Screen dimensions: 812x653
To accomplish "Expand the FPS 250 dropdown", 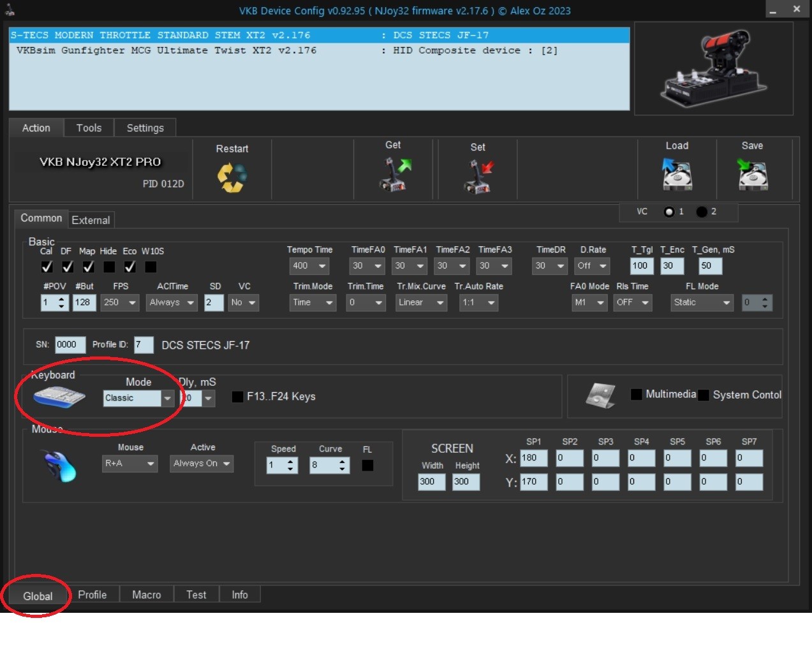I will pyautogui.click(x=121, y=302).
